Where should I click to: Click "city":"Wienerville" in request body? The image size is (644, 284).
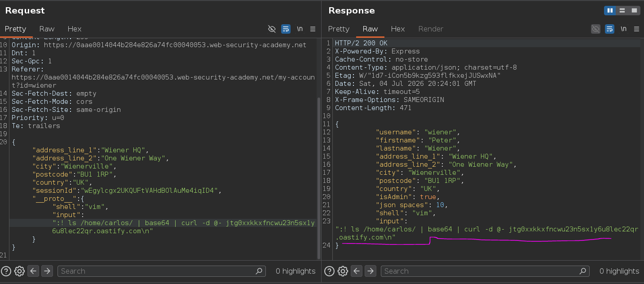(75, 166)
